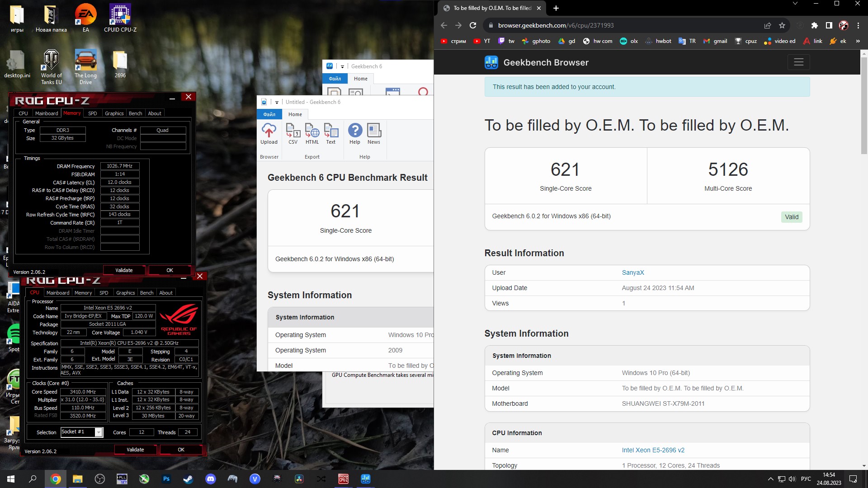Open SanyaX user profile link
The height and width of the screenshot is (488, 868).
click(x=633, y=272)
